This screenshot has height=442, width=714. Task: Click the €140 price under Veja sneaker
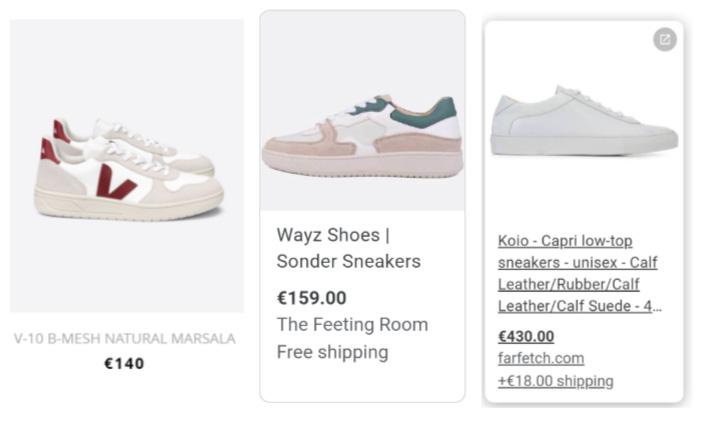pyautogui.click(x=124, y=363)
